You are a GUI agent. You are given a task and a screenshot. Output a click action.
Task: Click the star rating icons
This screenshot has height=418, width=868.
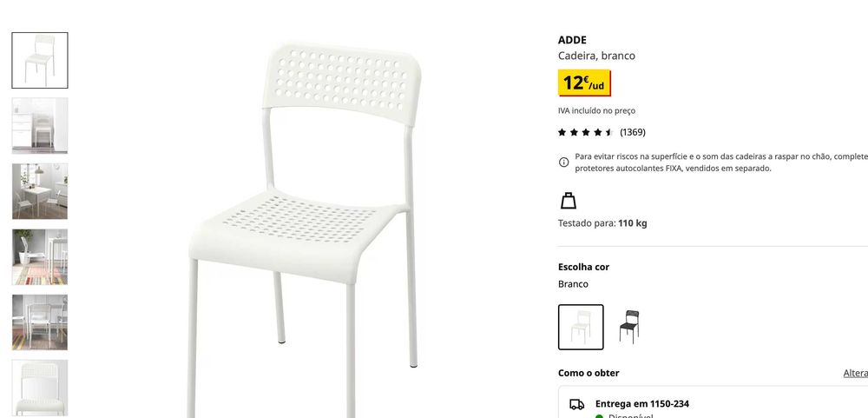coord(586,132)
